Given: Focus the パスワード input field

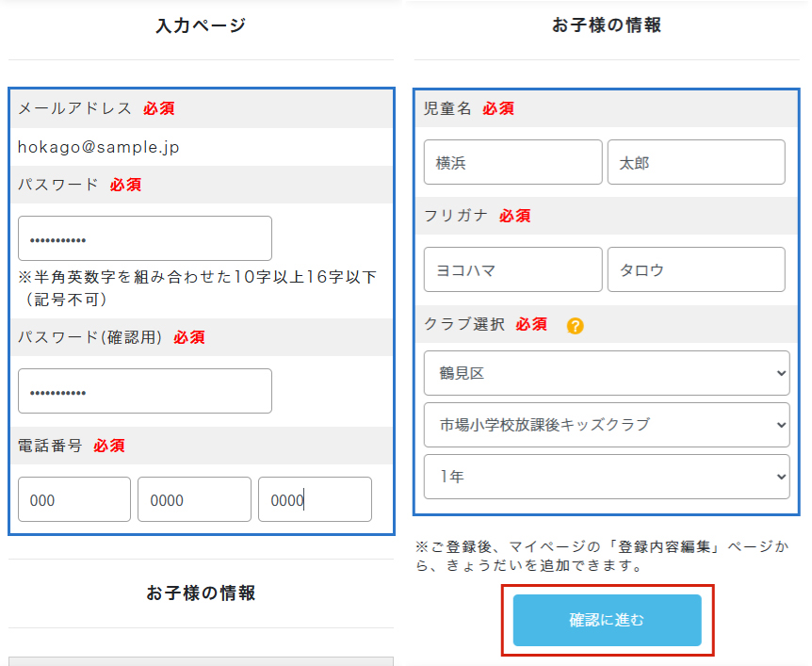Looking at the screenshot, I should [145, 238].
